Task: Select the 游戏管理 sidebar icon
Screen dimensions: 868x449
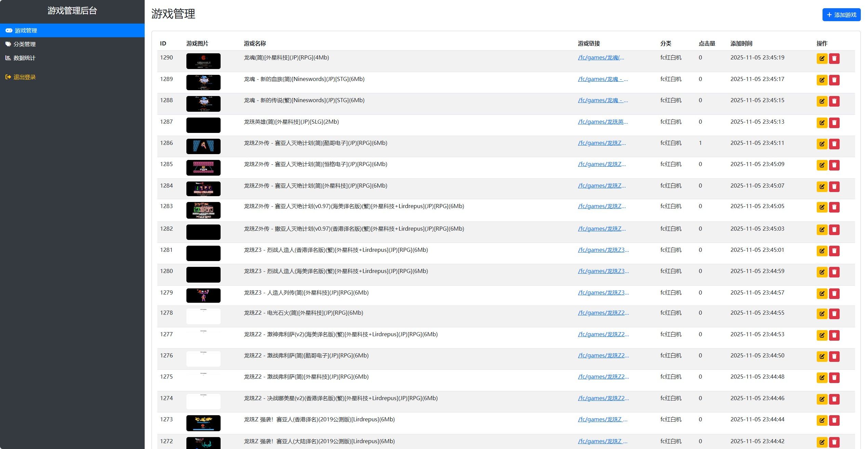Action: click(8, 30)
